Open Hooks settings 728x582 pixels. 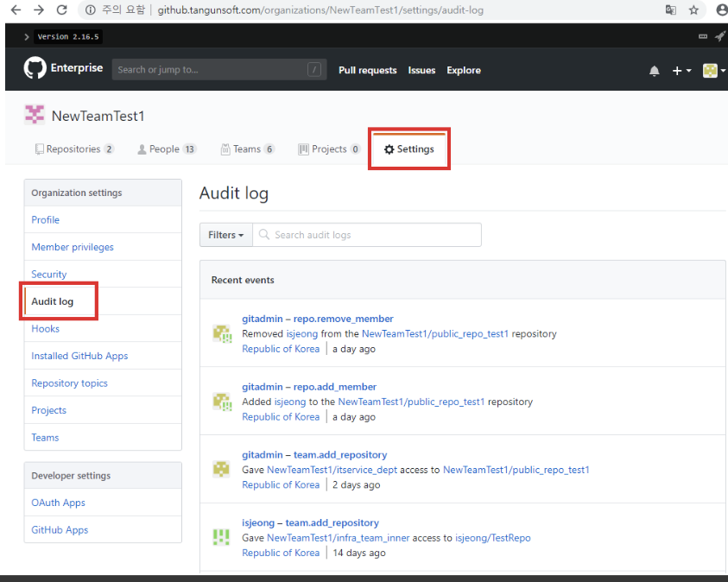(46, 329)
